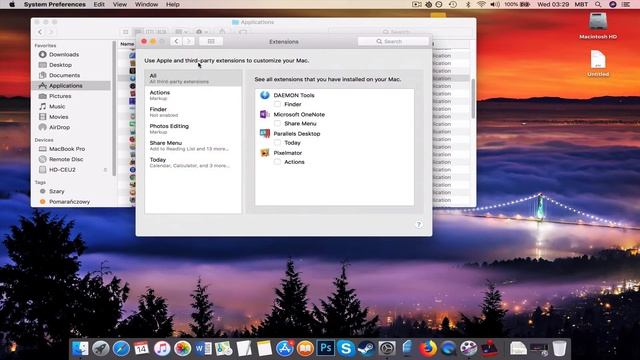The width and height of the screenshot is (640, 360).
Task: Open the Help menu
Action: [x=173, y=4]
